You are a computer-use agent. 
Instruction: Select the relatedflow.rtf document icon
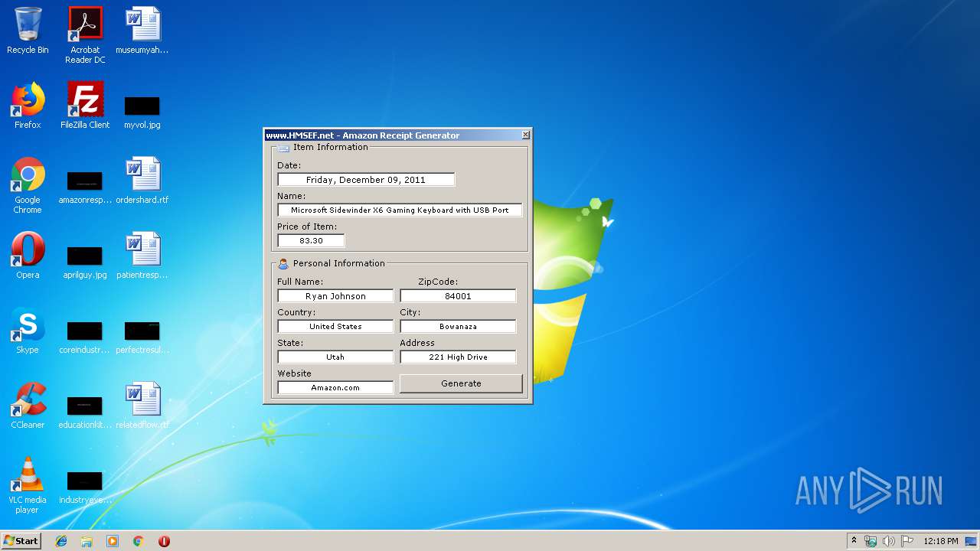142,406
